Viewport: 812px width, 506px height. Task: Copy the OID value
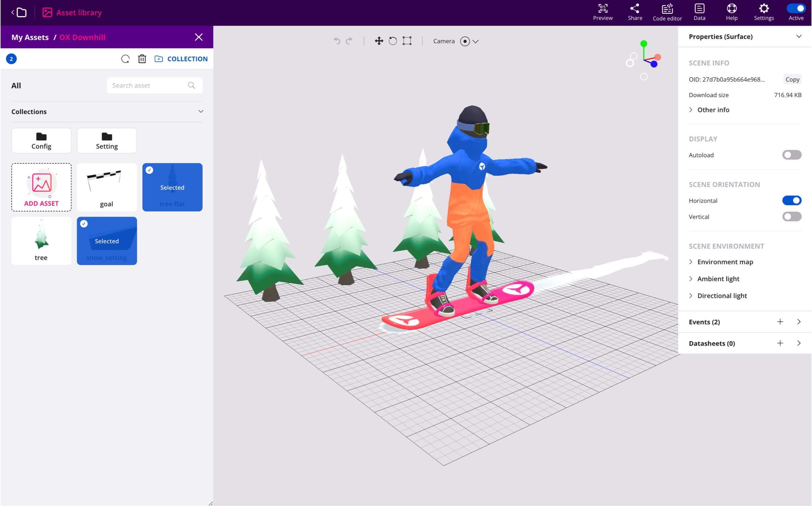(792, 80)
